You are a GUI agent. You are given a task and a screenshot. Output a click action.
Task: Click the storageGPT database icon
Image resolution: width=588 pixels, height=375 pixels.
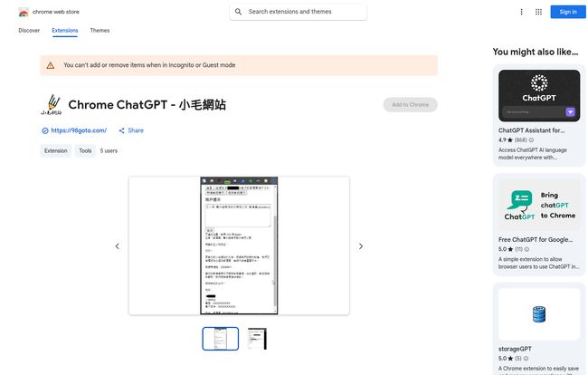539,314
